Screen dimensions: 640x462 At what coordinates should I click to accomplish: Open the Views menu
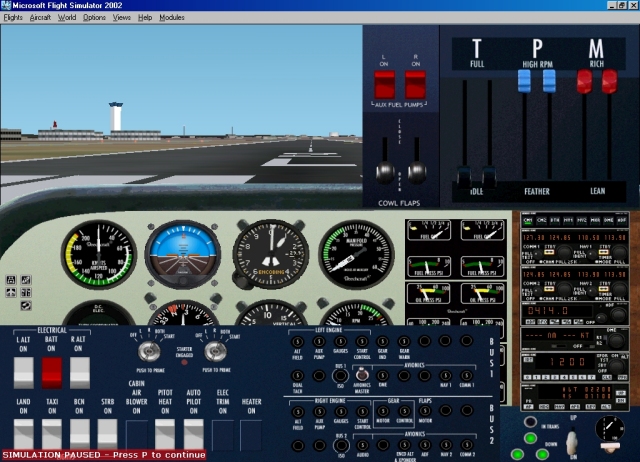(x=122, y=18)
